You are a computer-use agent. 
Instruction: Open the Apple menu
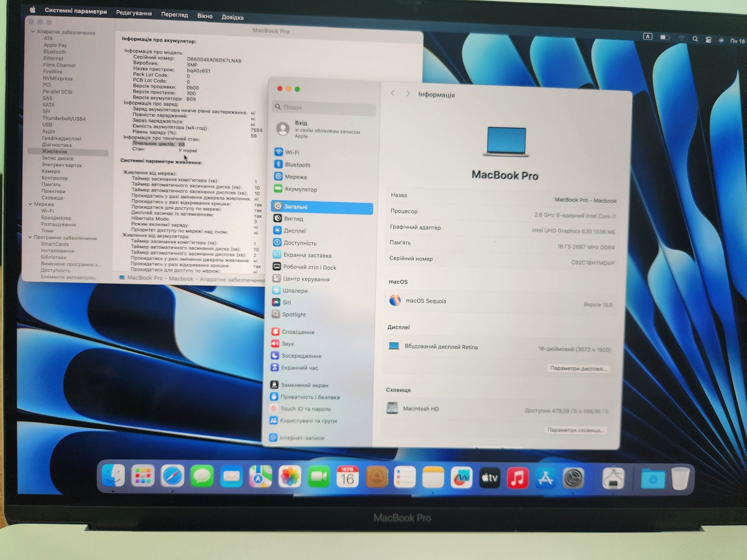pos(33,10)
